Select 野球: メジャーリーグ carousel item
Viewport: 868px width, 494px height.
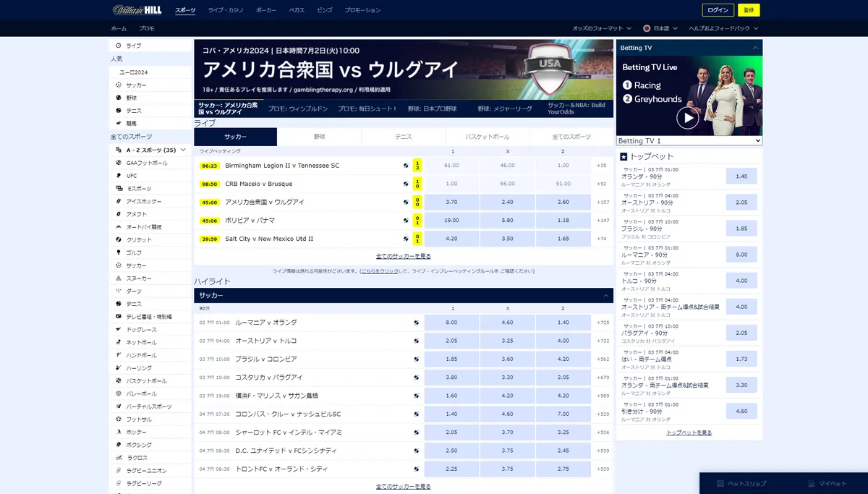(x=505, y=108)
